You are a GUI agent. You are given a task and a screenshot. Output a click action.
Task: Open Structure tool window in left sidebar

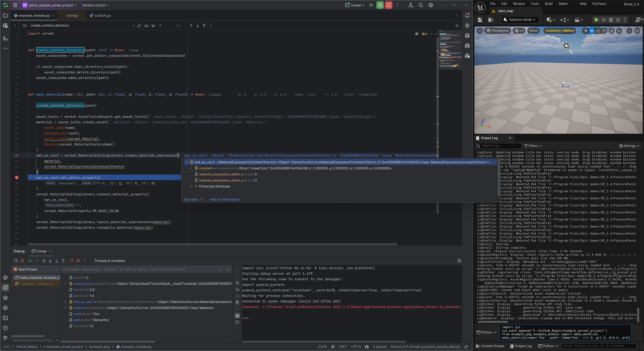5,38
